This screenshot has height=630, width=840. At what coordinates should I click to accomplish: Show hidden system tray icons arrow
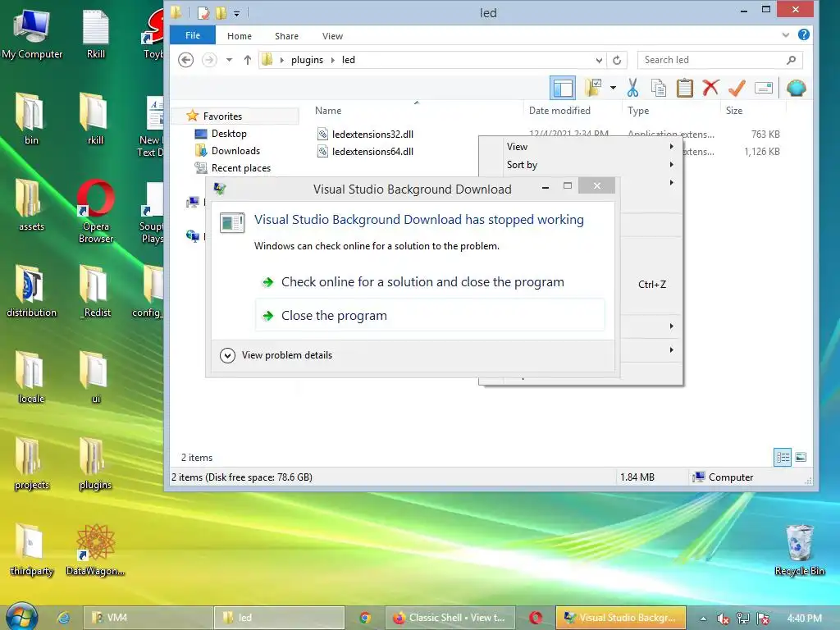tap(703, 619)
